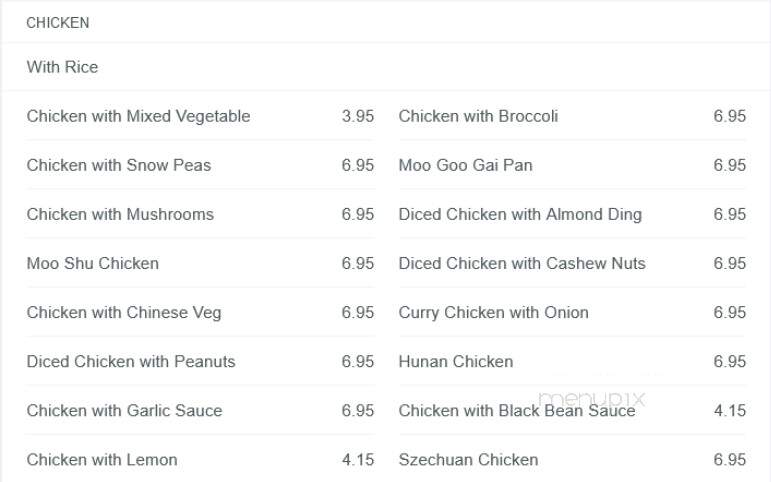The width and height of the screenshot is (771, 482).
Task: Pick Chicken with Snow Peas
Action: tap(119, 165)
